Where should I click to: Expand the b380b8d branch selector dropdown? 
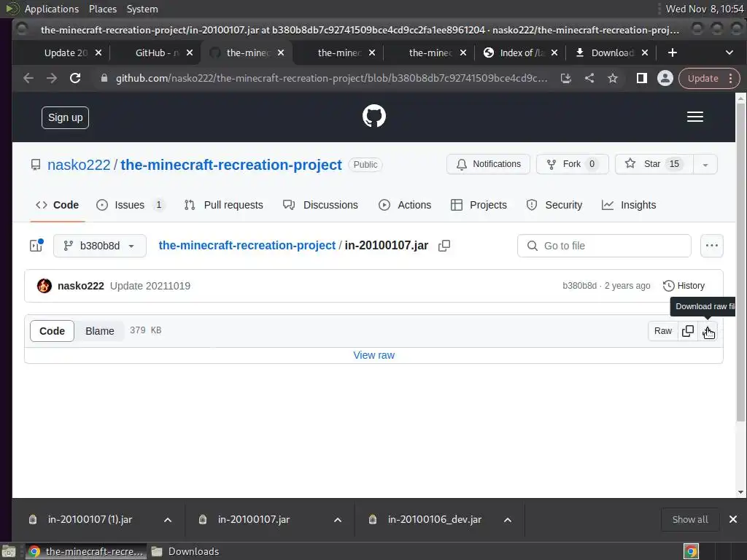tap(99, 246)
